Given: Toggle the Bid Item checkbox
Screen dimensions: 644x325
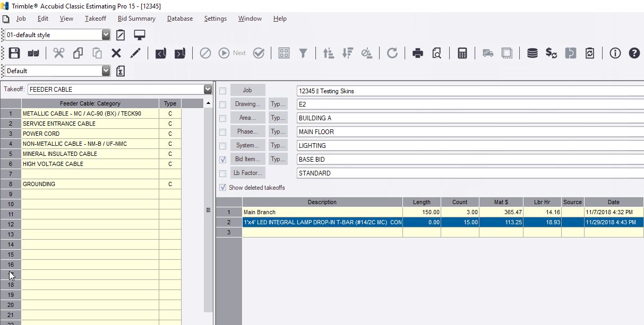Looking at the screenshot, I should (222, 160).
